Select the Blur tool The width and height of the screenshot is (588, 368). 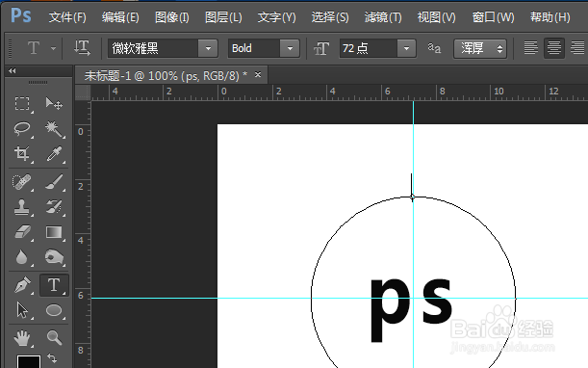(x=22, y=257)
